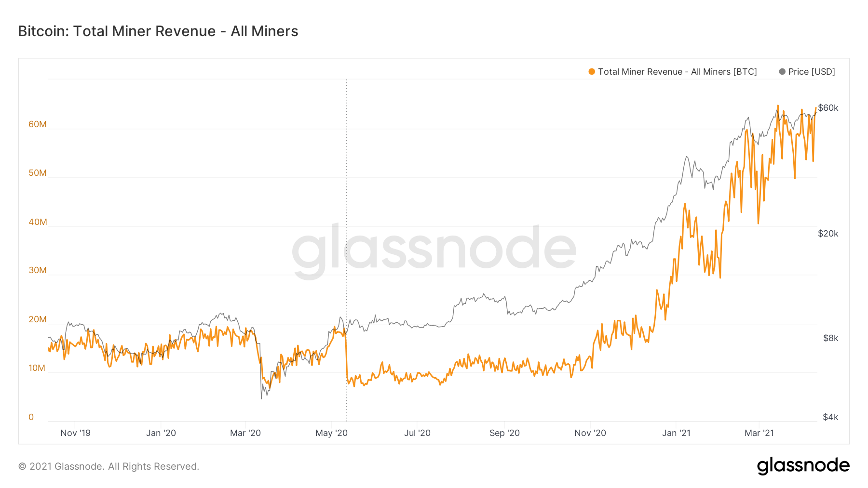Image resolution: width=868 pixels, height=488 pixels.
Task: Click the orange Total Miner Revenue legend dot
Action: (x=592, y=72)
